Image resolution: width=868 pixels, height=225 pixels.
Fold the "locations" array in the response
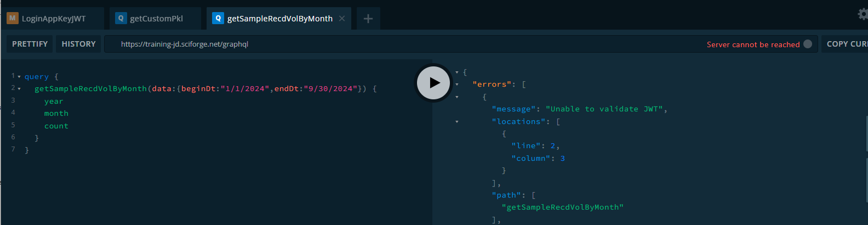tap(457, 122)
